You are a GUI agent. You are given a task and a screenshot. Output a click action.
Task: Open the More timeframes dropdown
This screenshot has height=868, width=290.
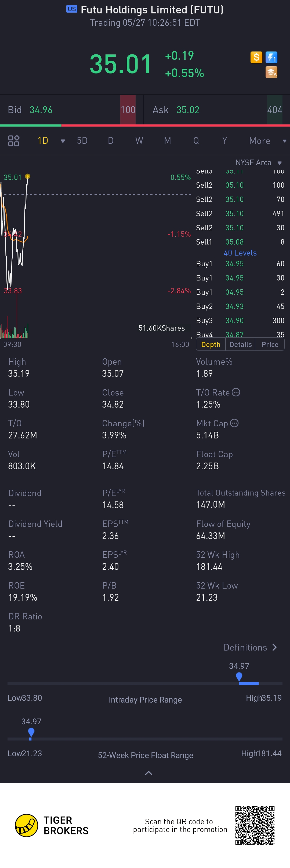(267, 141)
